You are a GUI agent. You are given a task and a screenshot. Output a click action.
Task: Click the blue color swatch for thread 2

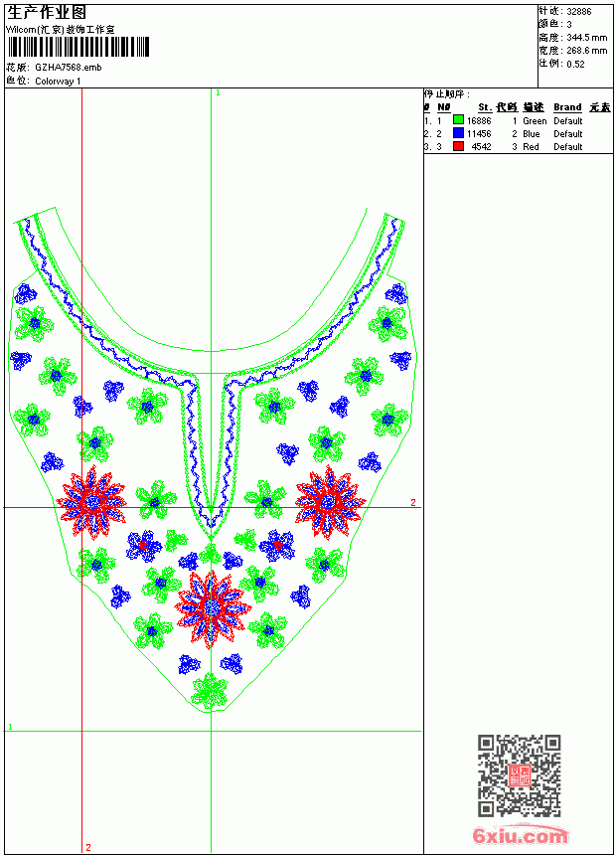pos(458,133)
